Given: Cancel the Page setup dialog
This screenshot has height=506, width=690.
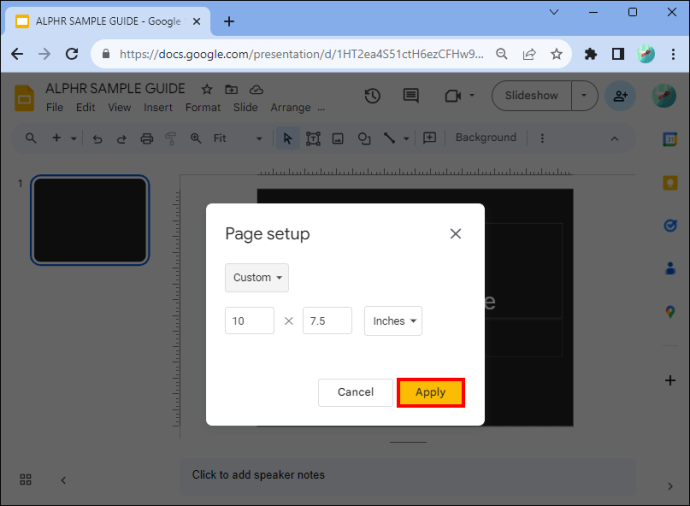Looking at the screenshot, I should pos(355,392).
